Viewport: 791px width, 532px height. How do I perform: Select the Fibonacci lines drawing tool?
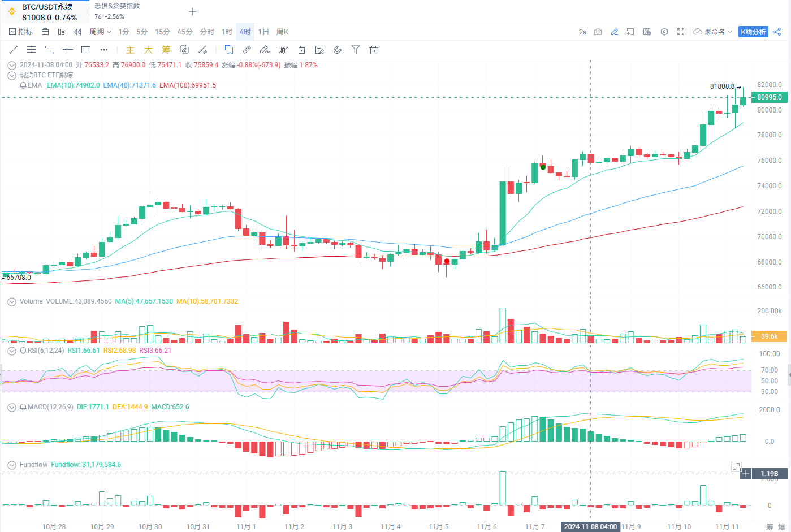click(x=50, y=50)
